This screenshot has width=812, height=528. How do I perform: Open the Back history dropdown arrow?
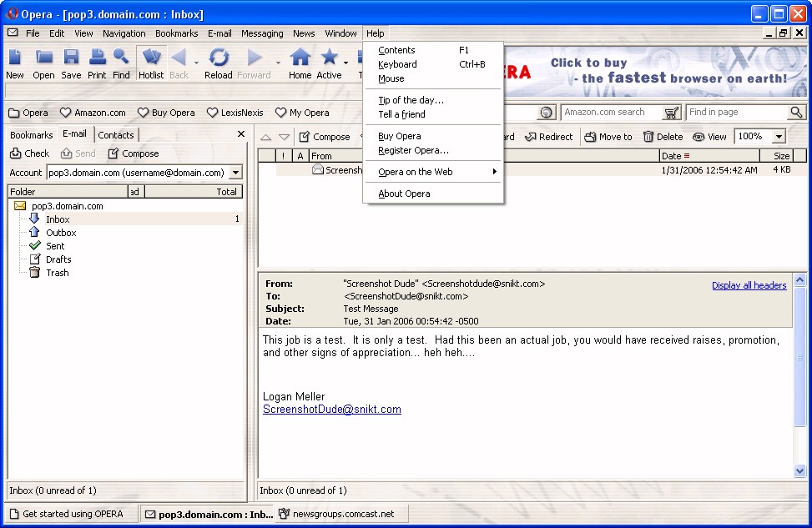click(x=196, y=63)
